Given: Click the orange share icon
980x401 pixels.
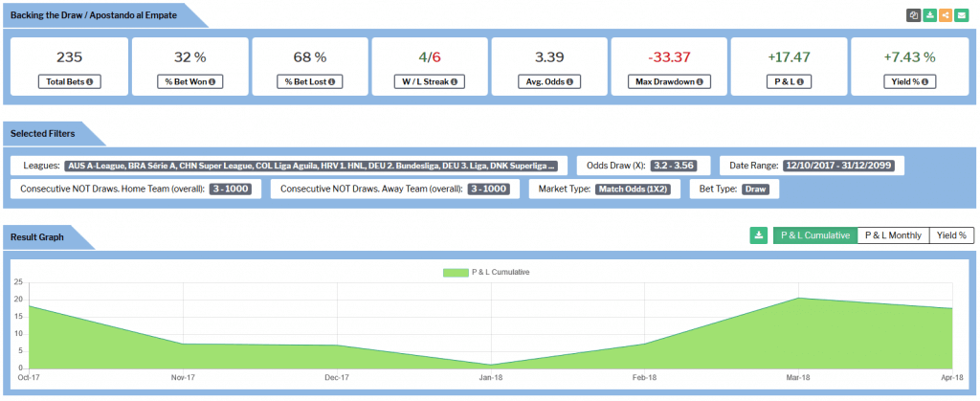Looking at the screenshot, I should [x=946, y=15].
